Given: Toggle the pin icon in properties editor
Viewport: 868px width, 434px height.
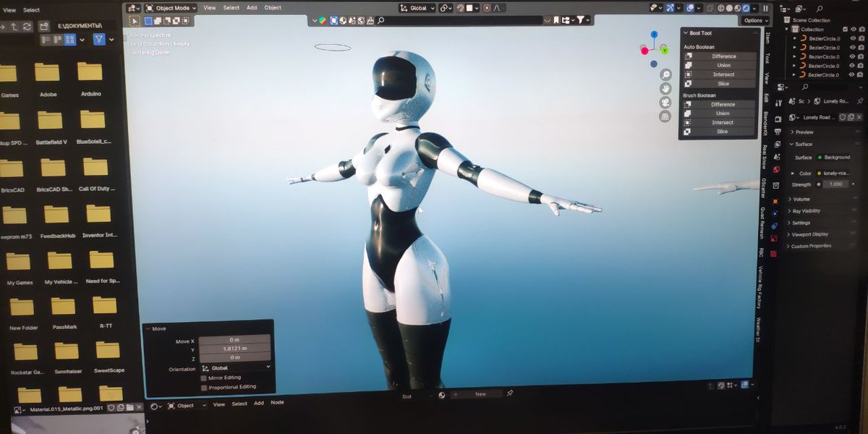Looking at the screenshot, I should [x=860, y=101].
